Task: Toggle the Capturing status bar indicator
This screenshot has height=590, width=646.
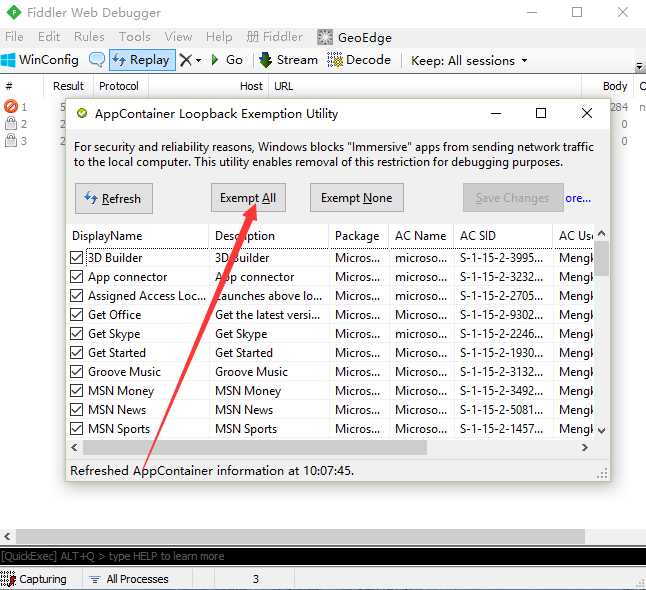Action: 34,579
